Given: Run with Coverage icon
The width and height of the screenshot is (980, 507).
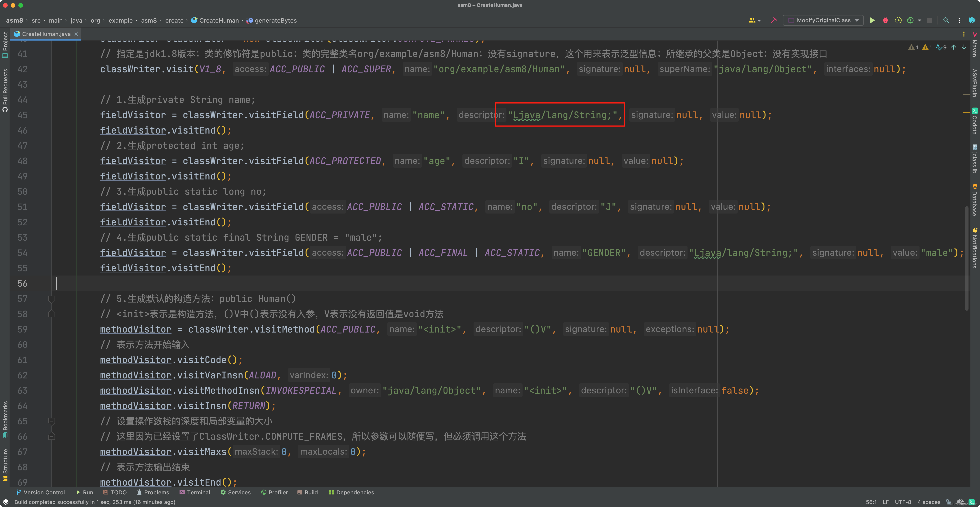Looking at the screenshot, I should pyautogui.click(x=898, y=20).
